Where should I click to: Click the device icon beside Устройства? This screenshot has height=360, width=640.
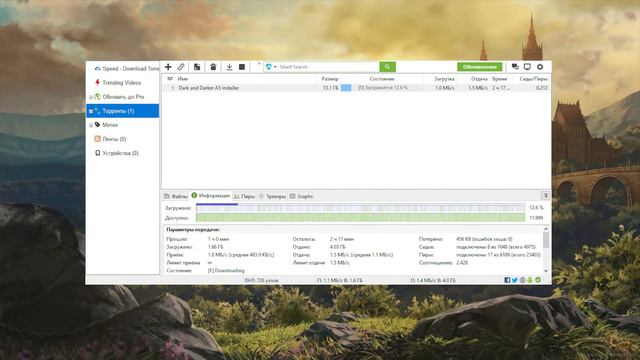tap(98, 153)
